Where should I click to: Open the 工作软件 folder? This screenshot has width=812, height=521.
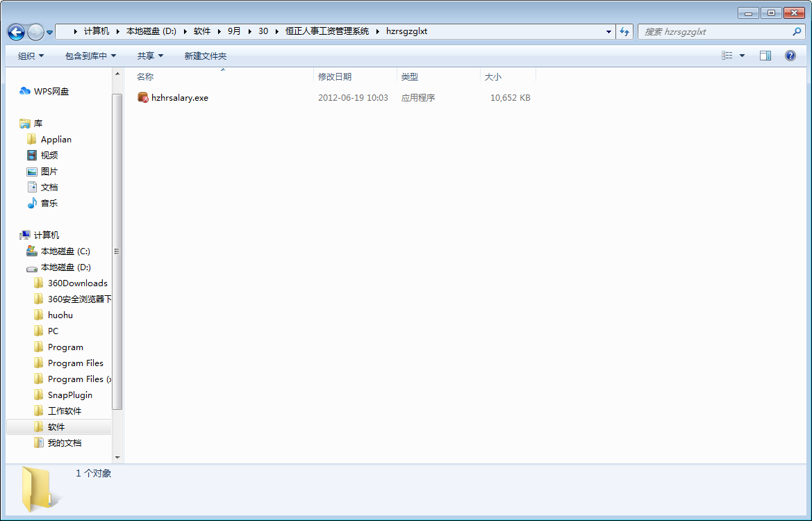[58, 411]
